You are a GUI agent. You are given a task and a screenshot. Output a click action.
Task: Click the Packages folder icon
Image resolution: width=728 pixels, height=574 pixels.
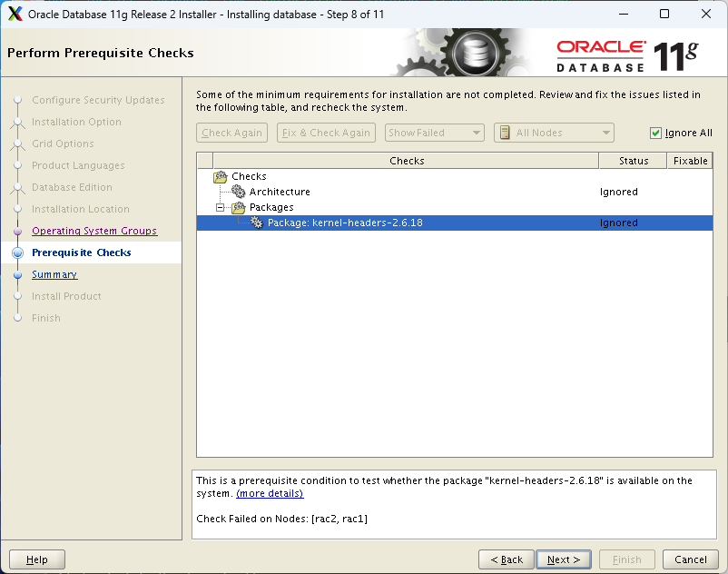click(238, 207)
